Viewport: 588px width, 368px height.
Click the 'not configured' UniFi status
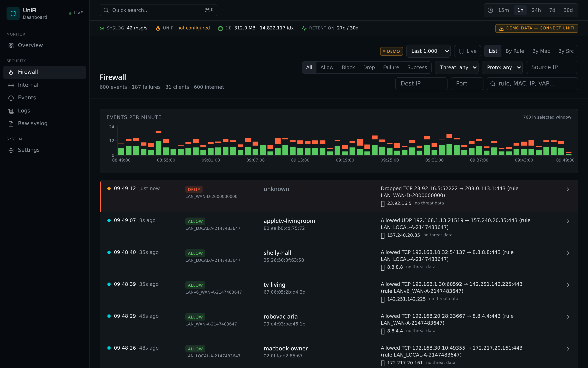point(193,28)
